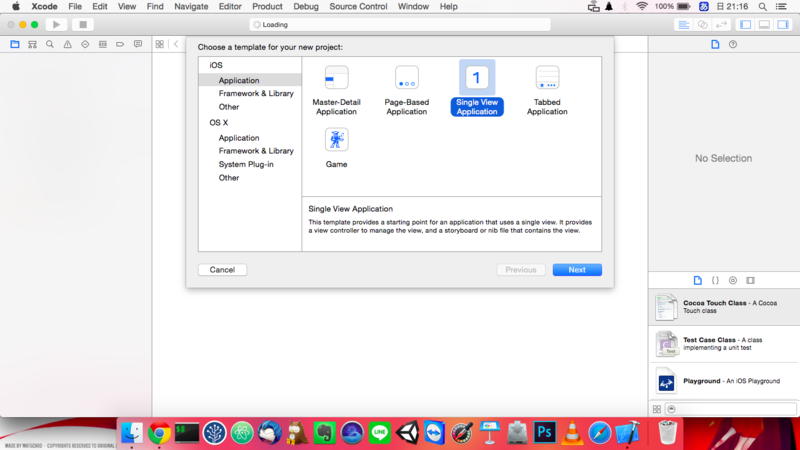Open the File menu
This screenshot has height=450, width=800.
pyautogui.click(x=75, y=7)
